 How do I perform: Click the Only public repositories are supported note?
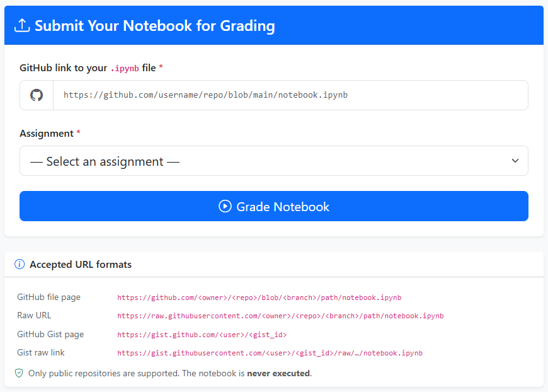click(x=170, y=374)
